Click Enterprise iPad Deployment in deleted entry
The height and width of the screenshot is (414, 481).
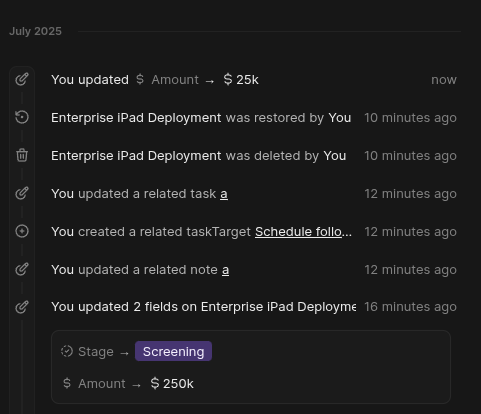coord(136,156)
